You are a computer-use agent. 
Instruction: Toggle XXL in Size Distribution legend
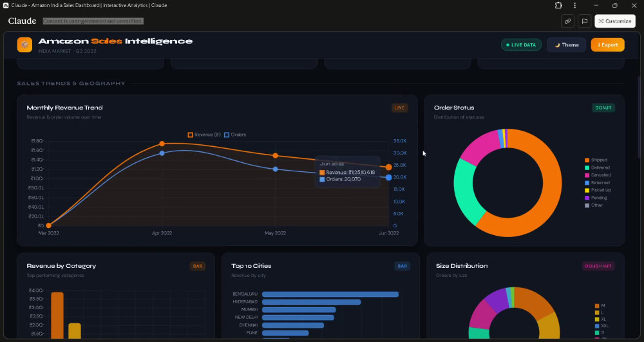(602, 326)
